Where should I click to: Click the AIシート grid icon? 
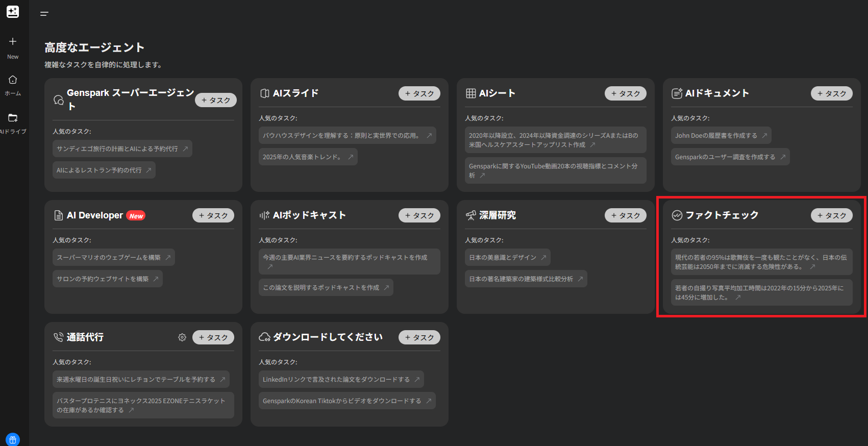click(x=471, y=93)
